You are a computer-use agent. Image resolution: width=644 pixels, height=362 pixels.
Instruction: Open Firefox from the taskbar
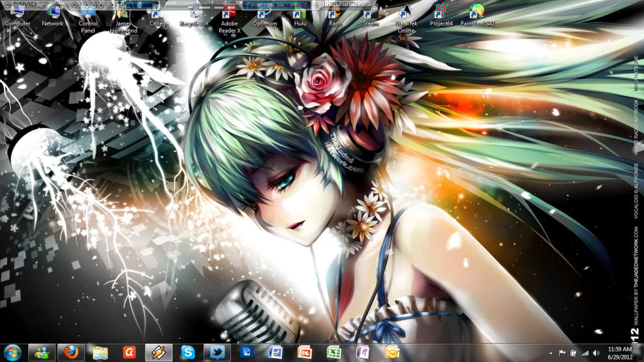click(x=71, y=353)
